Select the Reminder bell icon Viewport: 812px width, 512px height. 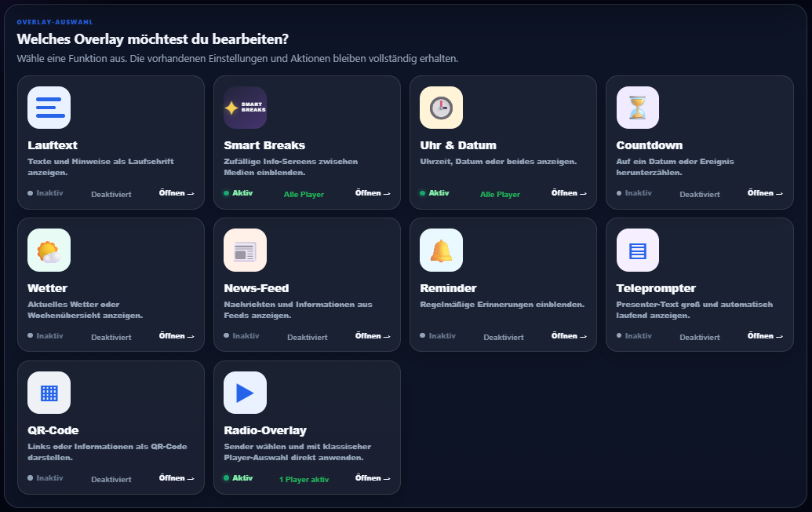pos(441,250)
